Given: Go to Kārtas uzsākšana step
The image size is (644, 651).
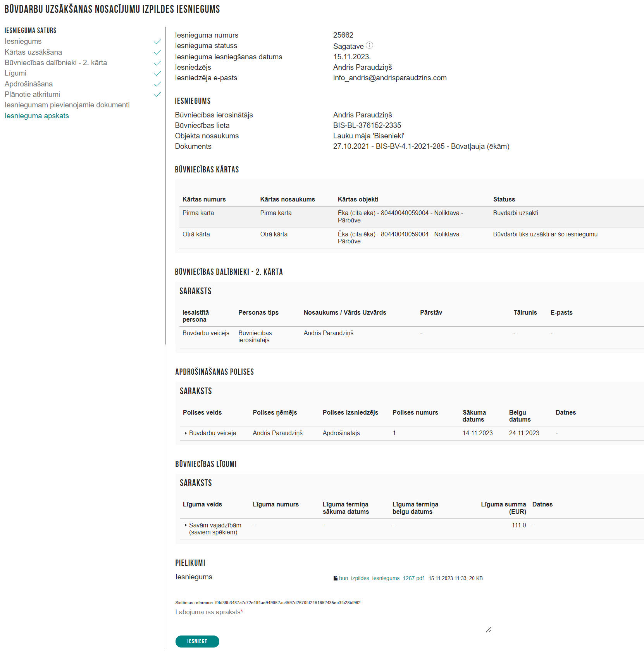Looking at the screenshot, I should click(33, 52).
